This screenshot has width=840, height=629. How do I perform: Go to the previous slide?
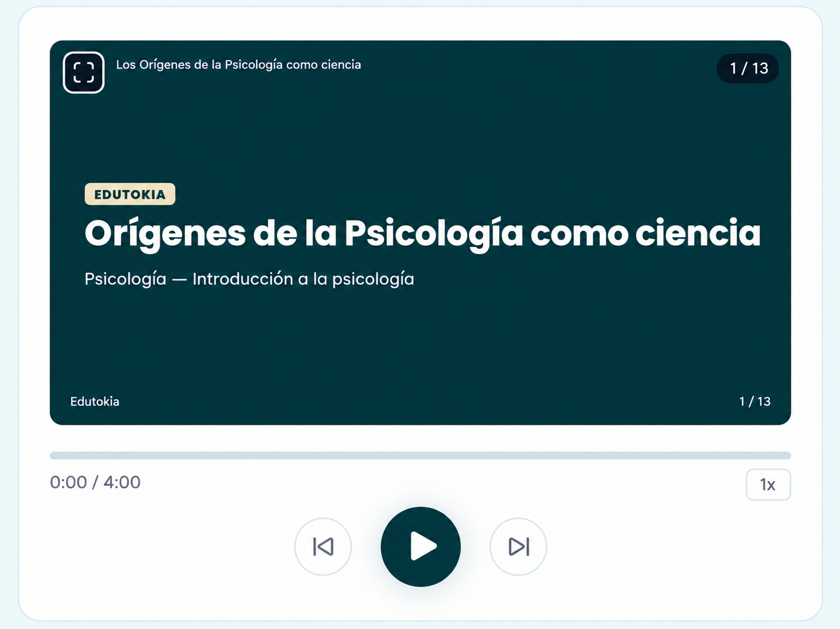coord(323,547)
